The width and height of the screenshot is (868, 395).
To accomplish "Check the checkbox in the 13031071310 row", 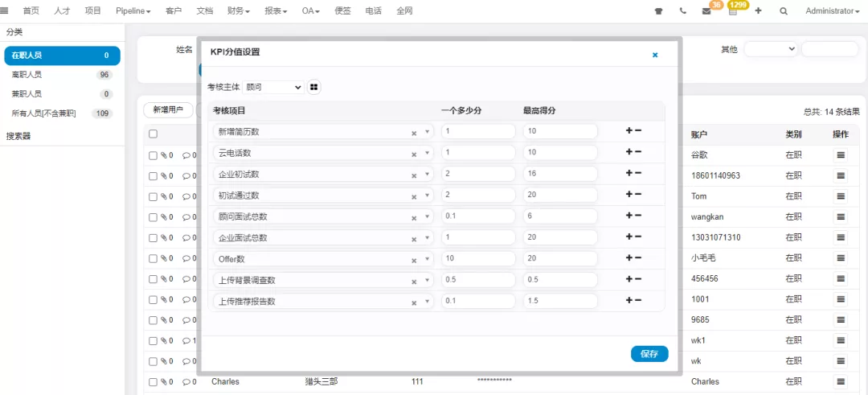I will [x=154, y=237].
